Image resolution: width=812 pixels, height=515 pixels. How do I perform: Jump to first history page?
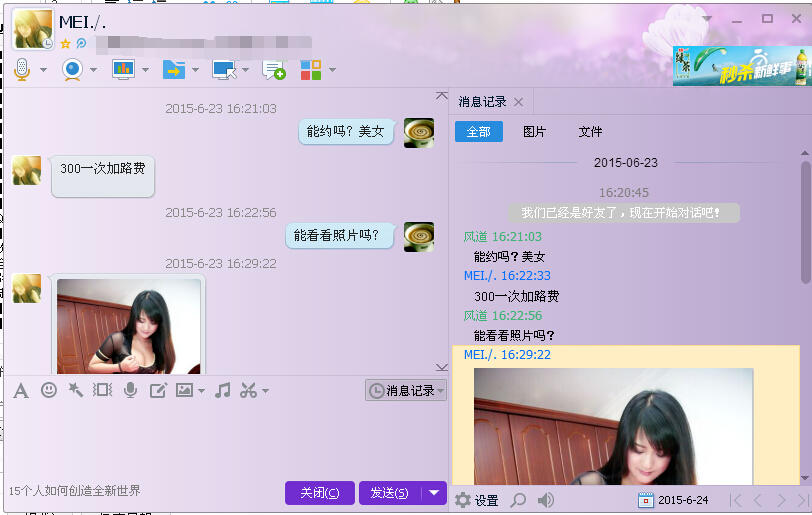pyautogui.click(x=736, y=500)
